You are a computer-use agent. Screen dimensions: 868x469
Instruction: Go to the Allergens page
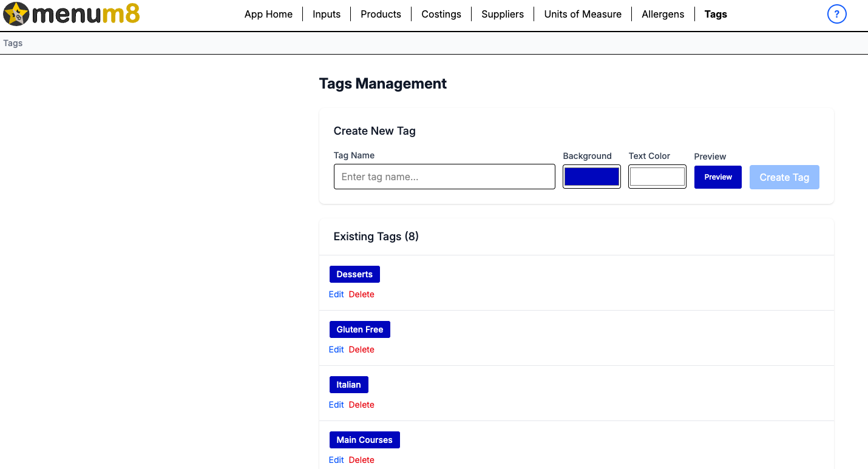coord(663,14)
